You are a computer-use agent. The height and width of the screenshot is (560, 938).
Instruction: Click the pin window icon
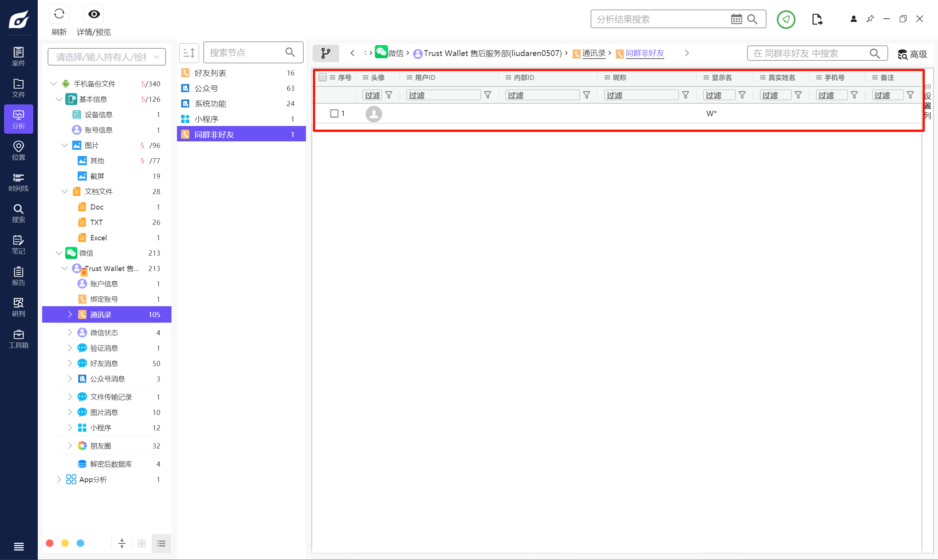click(x=870, y=19)
